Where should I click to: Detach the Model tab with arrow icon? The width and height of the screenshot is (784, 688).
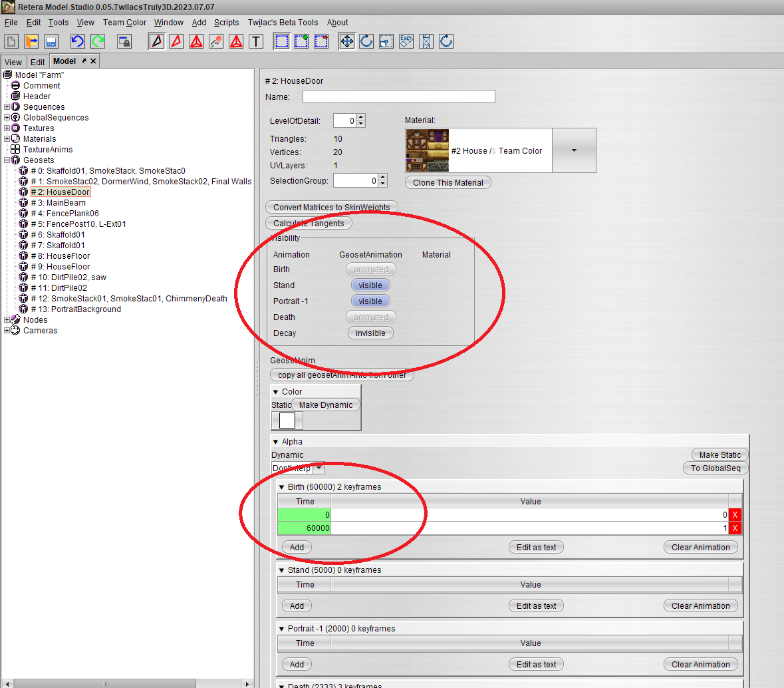pyautogui.click(x=84, y=61)
